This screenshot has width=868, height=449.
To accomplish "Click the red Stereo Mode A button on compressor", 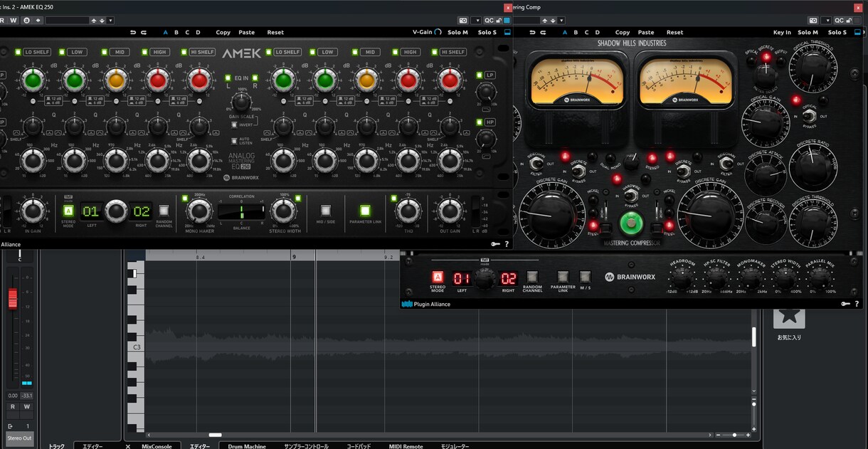I will [x=438, y=277].
